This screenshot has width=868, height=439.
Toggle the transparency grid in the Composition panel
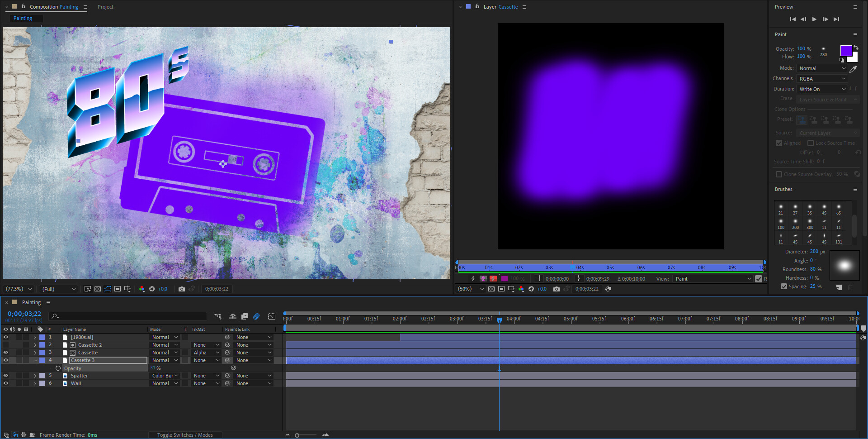(98, 289)
